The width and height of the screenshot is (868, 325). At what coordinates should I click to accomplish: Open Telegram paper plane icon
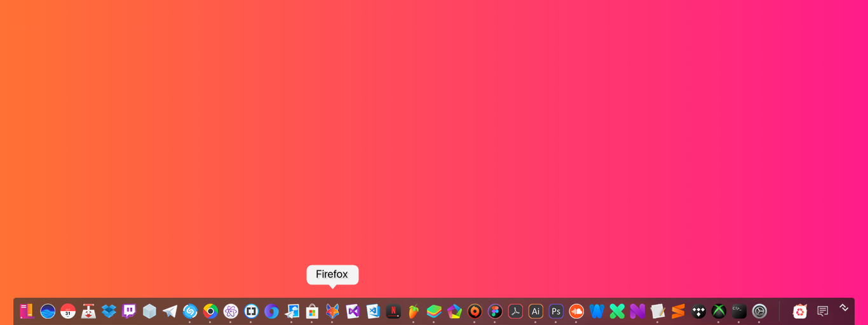170,311
